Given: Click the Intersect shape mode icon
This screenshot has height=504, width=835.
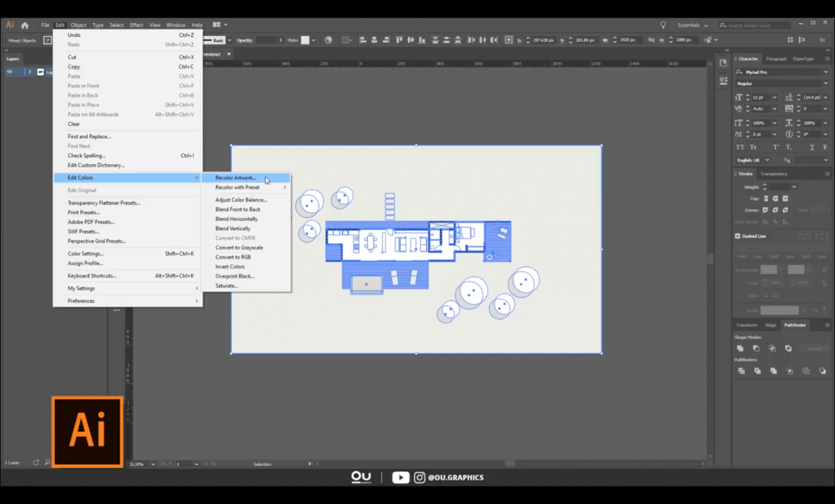Looking at the screenshot, I should coord(772,348).
